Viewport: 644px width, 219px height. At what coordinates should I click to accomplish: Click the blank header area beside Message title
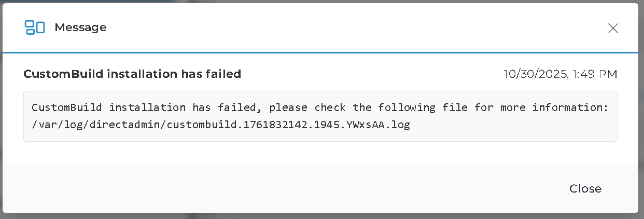(x=337, y=28)
